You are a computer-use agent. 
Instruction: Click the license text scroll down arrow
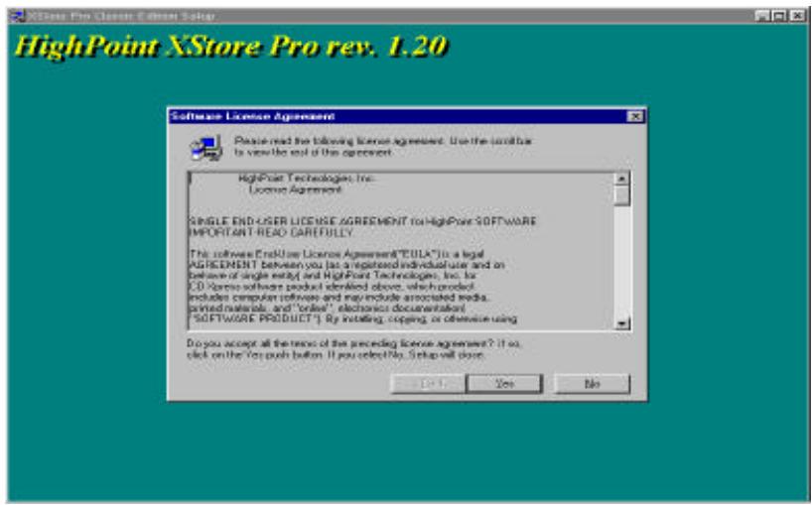tap(621, 323)
